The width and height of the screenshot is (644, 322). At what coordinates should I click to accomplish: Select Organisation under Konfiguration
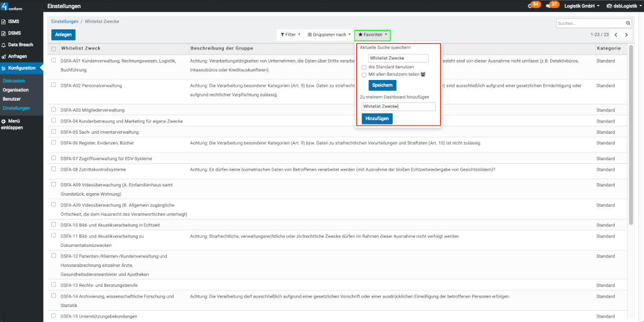[x=16, y=90]
